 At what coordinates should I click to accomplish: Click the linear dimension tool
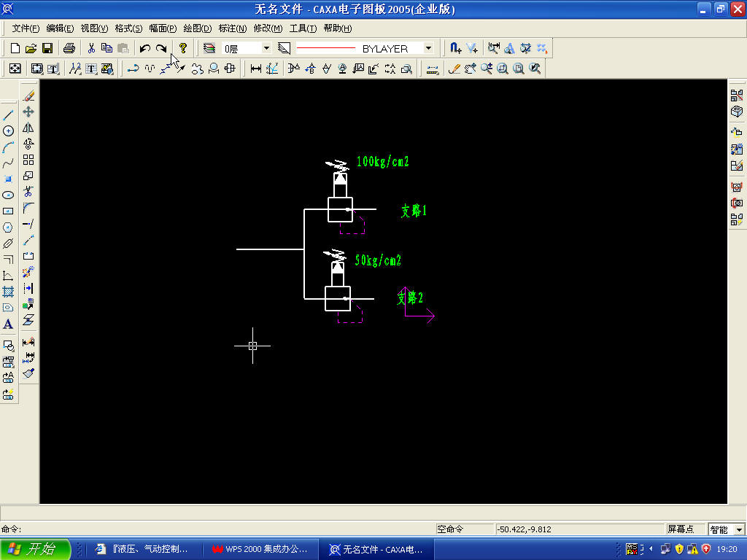click(256, 69)
